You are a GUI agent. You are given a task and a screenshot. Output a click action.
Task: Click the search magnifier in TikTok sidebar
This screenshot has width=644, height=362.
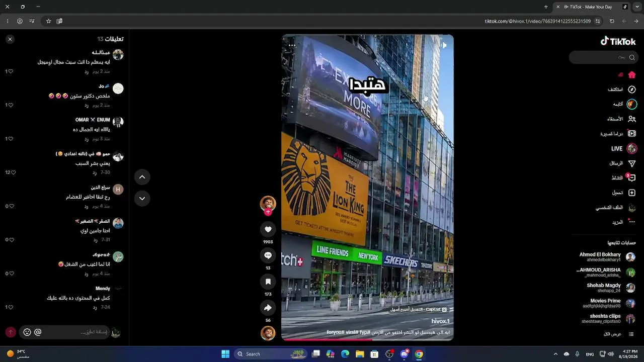632,57
